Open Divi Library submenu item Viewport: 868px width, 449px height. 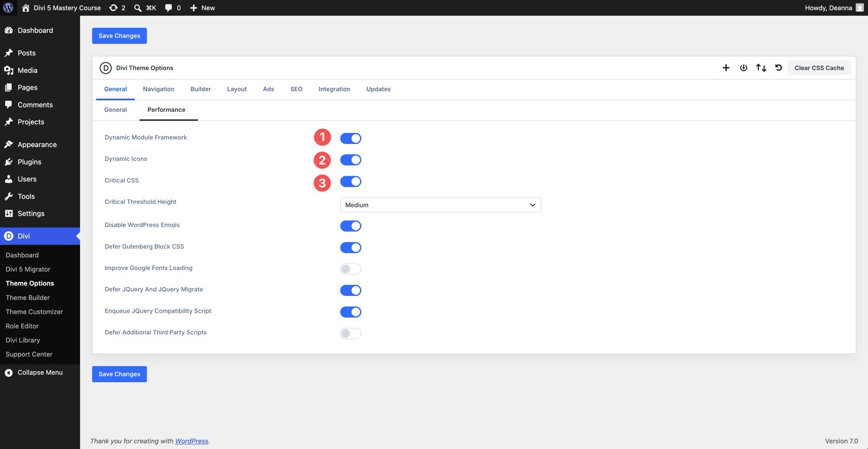23,340
